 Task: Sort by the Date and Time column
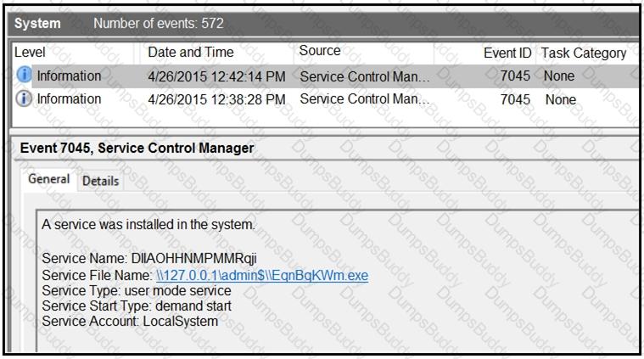[x=190, y=53]
